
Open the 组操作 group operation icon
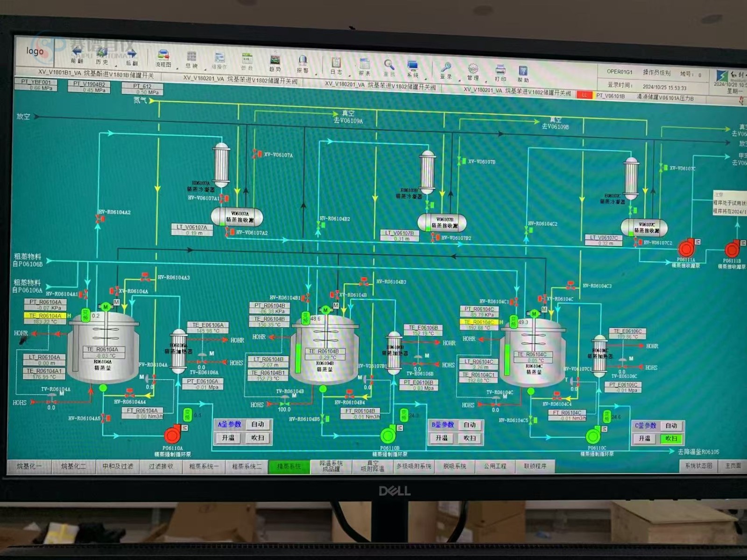coord(219,57)
